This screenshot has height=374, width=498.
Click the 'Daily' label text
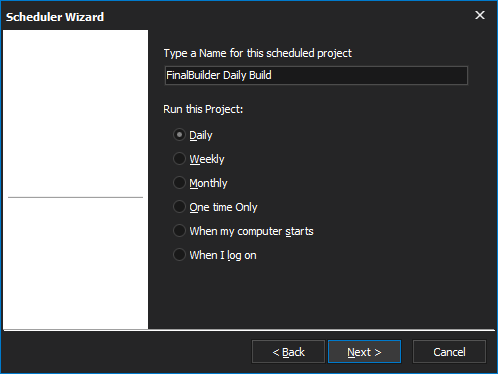[x=201, y=135]
